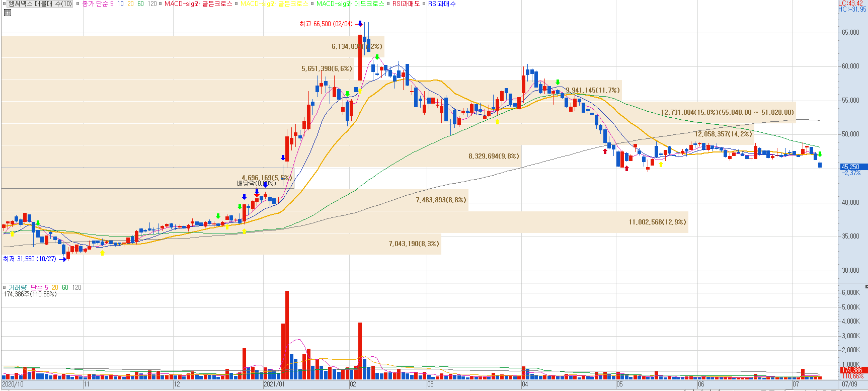Click the -2.37% change label
The width and height of the screenshot is (868, 391).
(x=852, y=173)
